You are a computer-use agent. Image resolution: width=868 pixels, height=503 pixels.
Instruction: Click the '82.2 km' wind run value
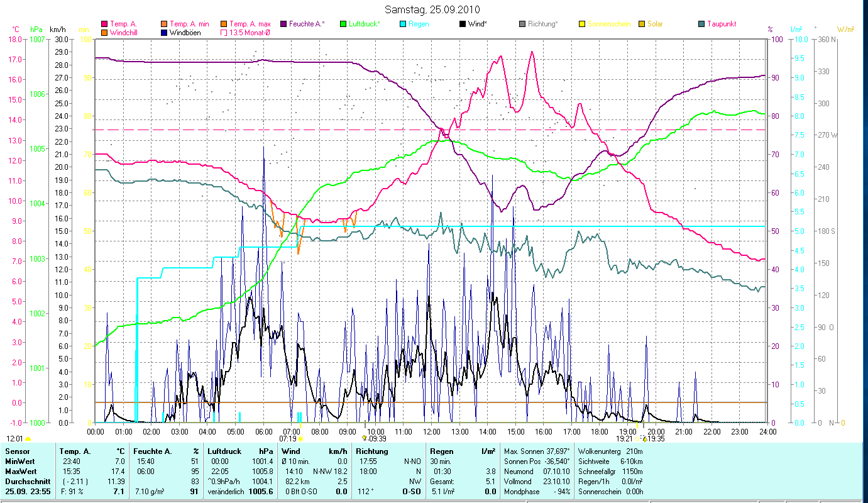click(x=298, y=482)
